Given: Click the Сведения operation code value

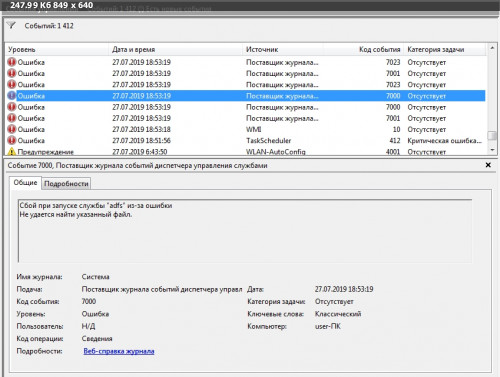Looking at the screenshot, I should (97, 338).
